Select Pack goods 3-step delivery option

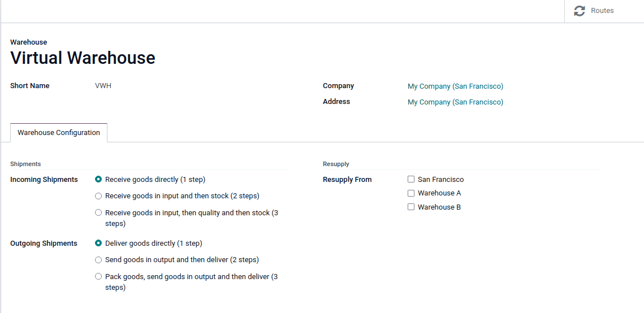(98, 277)
